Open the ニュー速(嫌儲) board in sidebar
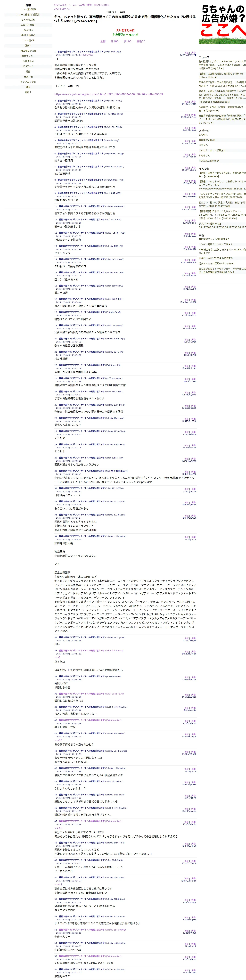Viewport: 246px width, 980px height. click(28, 9)
